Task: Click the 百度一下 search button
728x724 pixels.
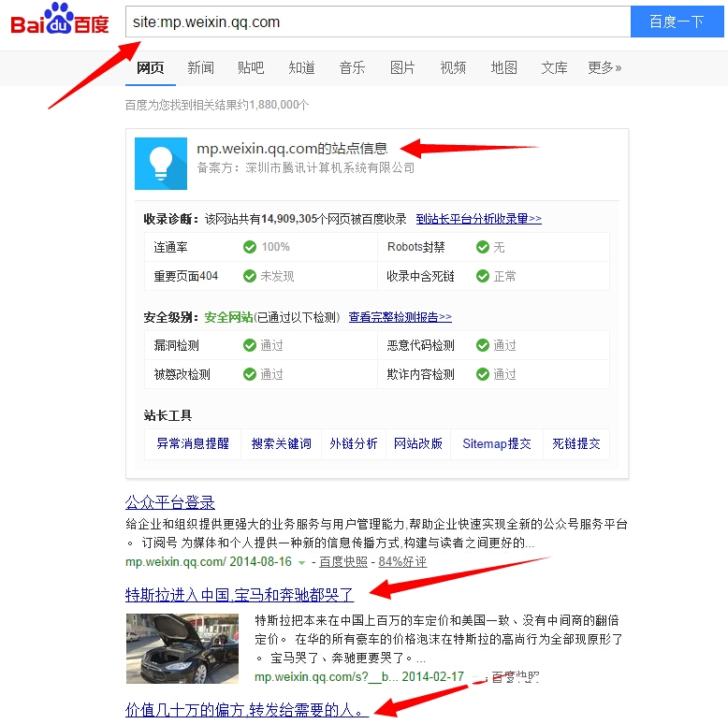Action: tap(677, 22)
